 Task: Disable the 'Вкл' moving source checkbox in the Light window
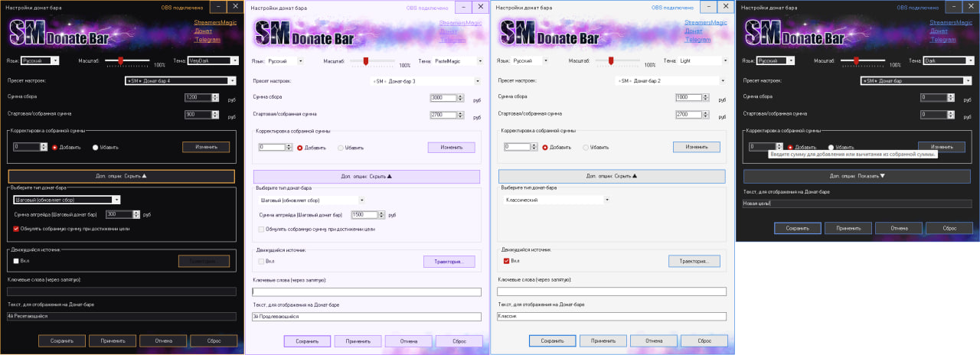[x=506, y=261]
